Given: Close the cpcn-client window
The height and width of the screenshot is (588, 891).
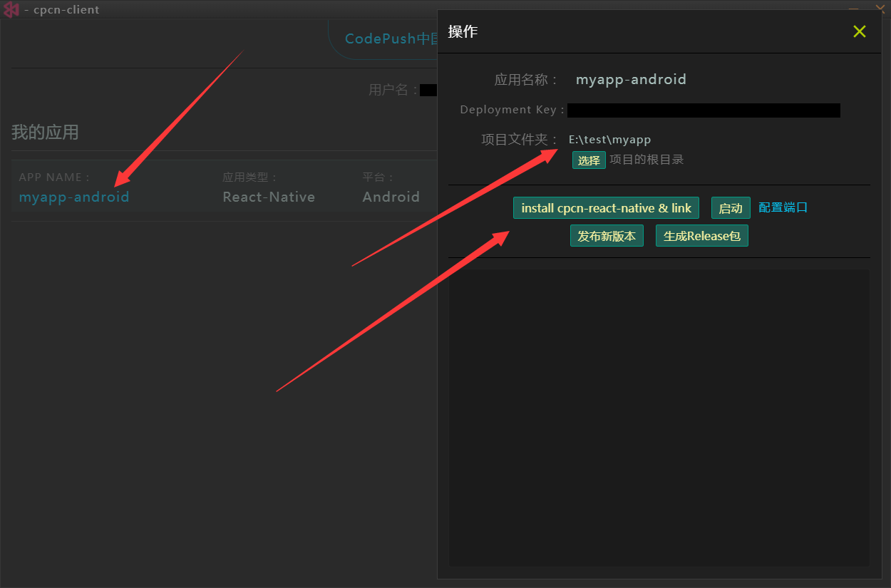Looking at the screenshot, I should [880, 8].
